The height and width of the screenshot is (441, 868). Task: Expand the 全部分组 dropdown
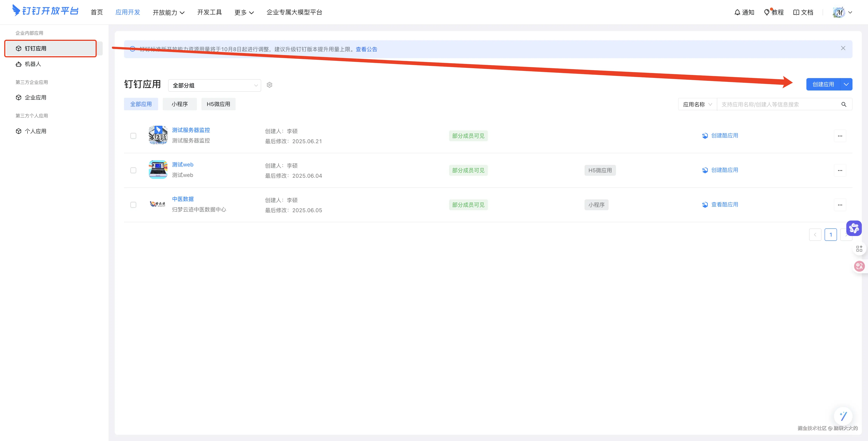pyautogui.click(x=214, y=86)
